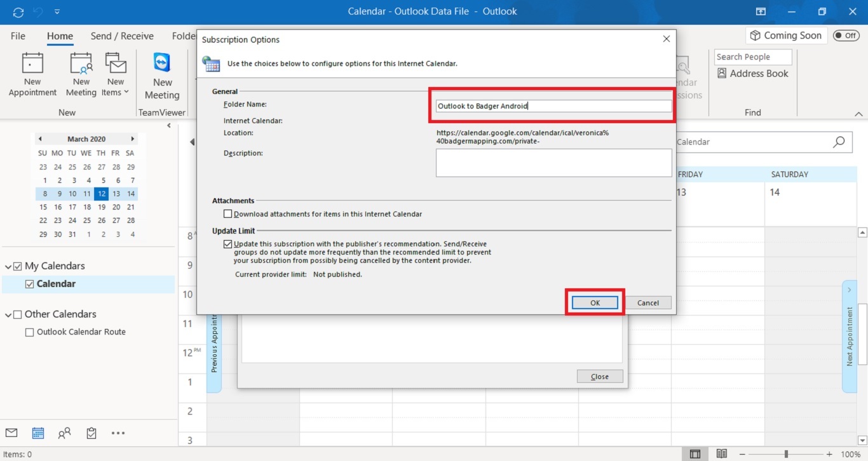This screenshot has width=868, height=461.
Task: Close the Subscription Options dialog with X
Action: pyautogui.click(x=667, y=39)
